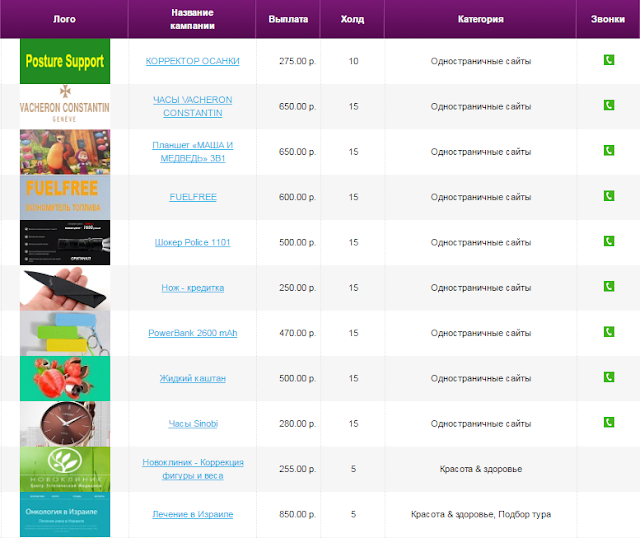Screen dimensions: 640x538
Task: Click the brown Sinobi wristwatch thumbnail
Action: pyautogui.click(x=65, y=424)
